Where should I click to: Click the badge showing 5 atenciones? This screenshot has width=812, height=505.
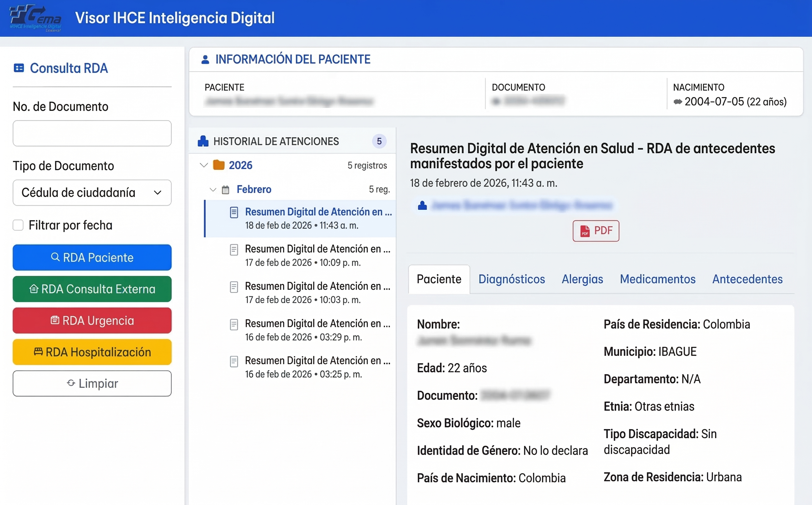(x=379, y=141)
